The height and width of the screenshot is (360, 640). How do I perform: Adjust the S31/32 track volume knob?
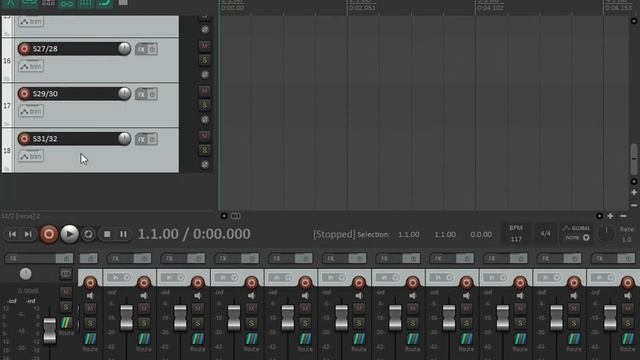pyautogui.click(x=124, y=138)
